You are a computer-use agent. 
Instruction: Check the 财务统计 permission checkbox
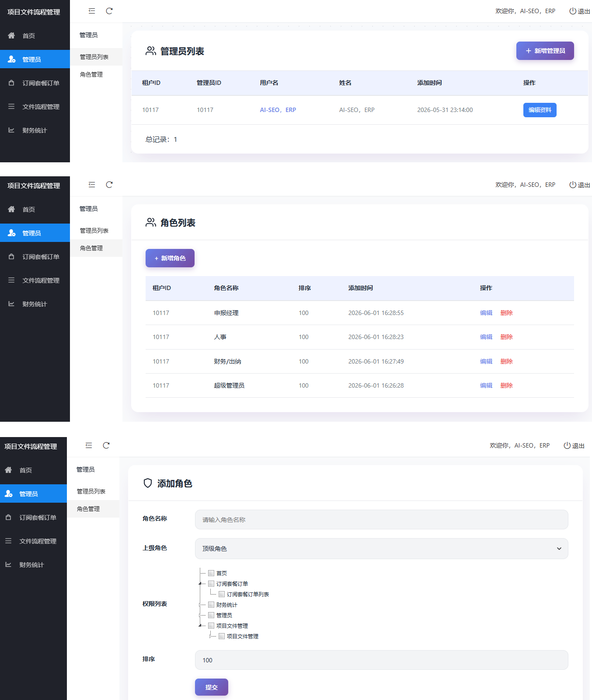211,605
